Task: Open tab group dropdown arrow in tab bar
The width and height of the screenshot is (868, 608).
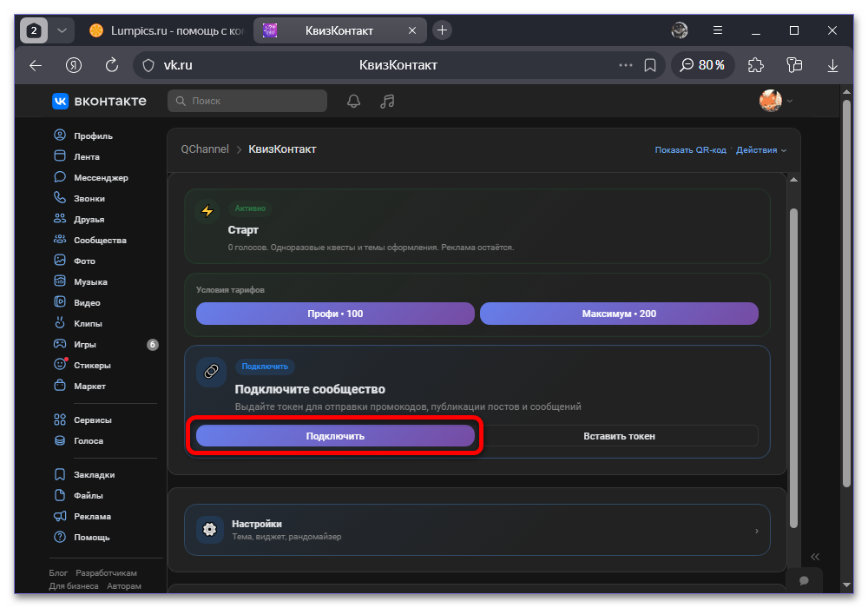Action: tap(62, 30)
